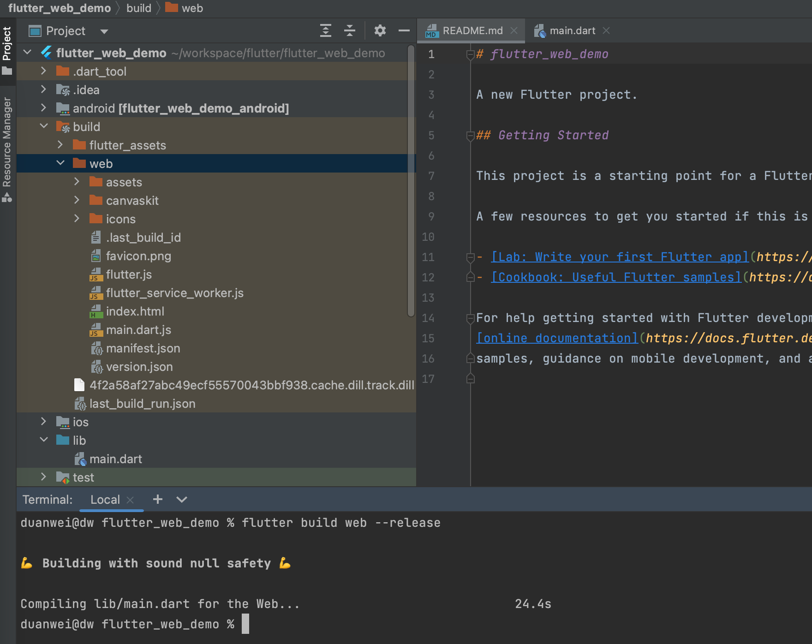
Task: Switch to the main.dart editor tab
Action: click(572, 31)
